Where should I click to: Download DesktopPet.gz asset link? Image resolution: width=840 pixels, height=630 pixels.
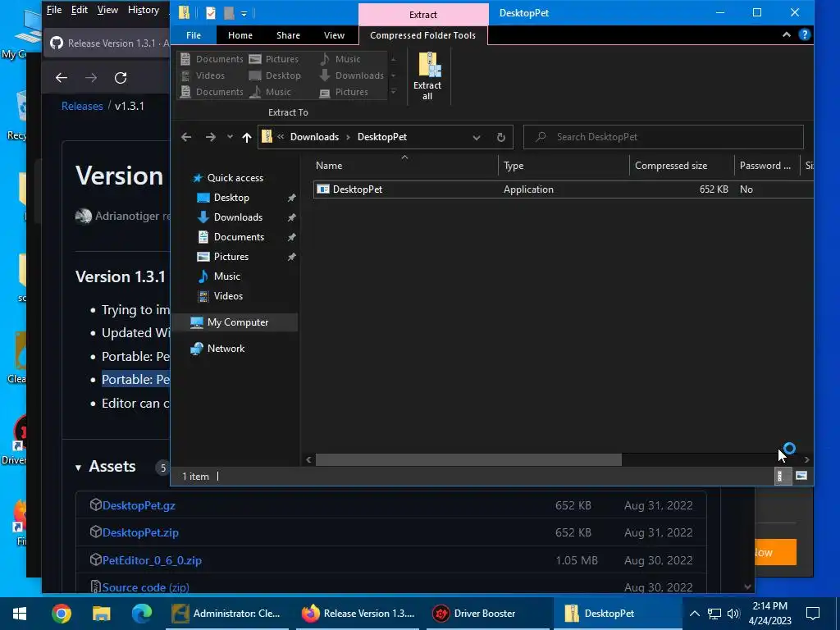139,505
